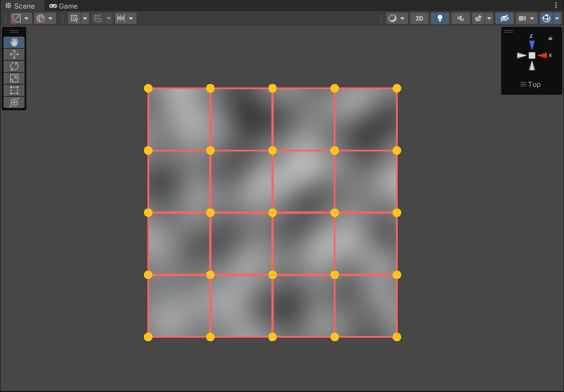Select the Rect Transform tool
Viewport: 564px width, 392px height.
(x=14, y=90)
